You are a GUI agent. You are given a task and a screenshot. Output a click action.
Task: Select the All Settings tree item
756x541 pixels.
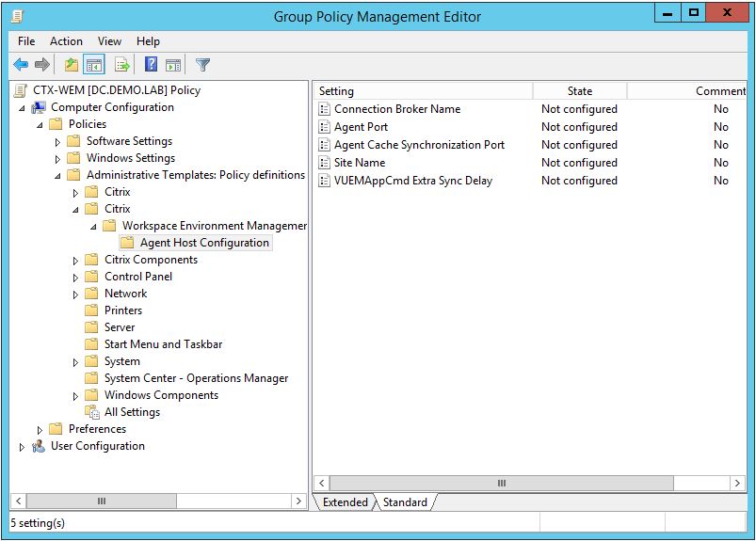point(132,412)
